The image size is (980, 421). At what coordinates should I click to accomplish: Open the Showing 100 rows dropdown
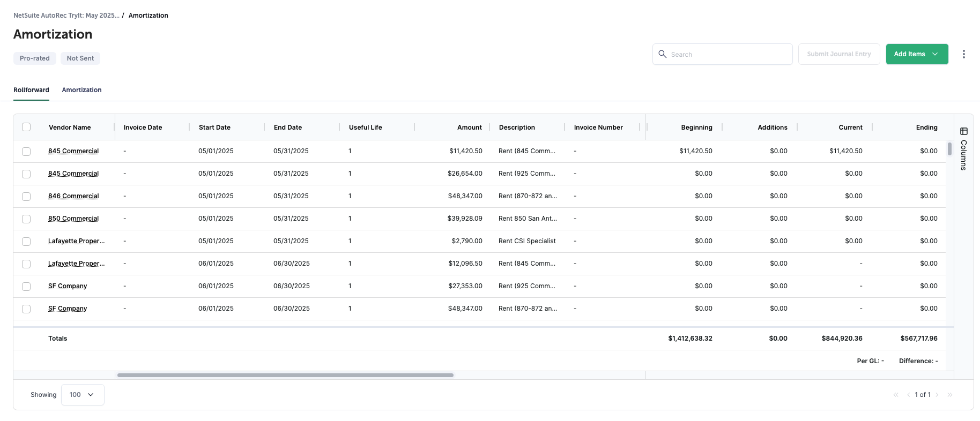click(83, 395)
